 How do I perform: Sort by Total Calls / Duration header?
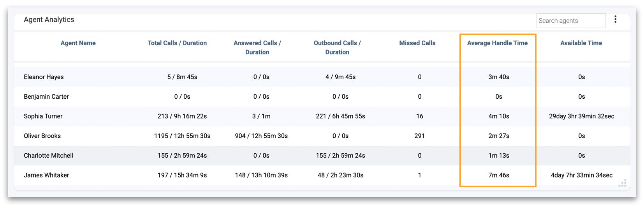[177, 43]
